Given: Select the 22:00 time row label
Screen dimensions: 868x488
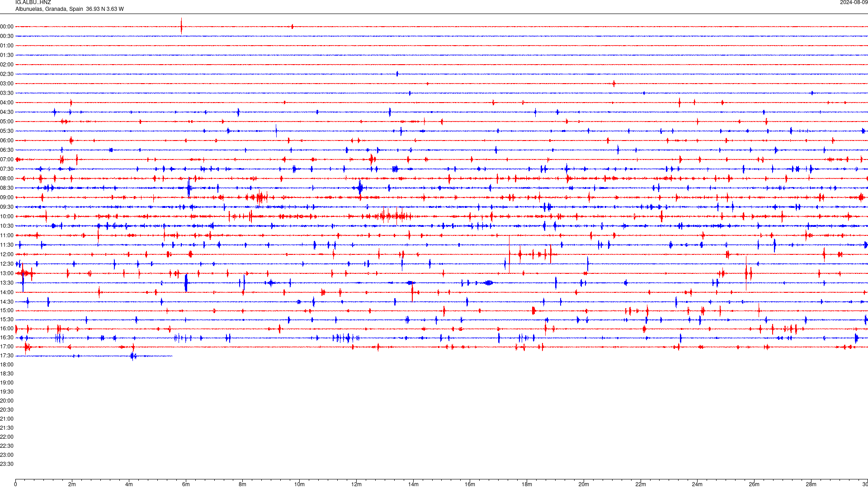Looking at the screenshot, I should click(7, 437).
